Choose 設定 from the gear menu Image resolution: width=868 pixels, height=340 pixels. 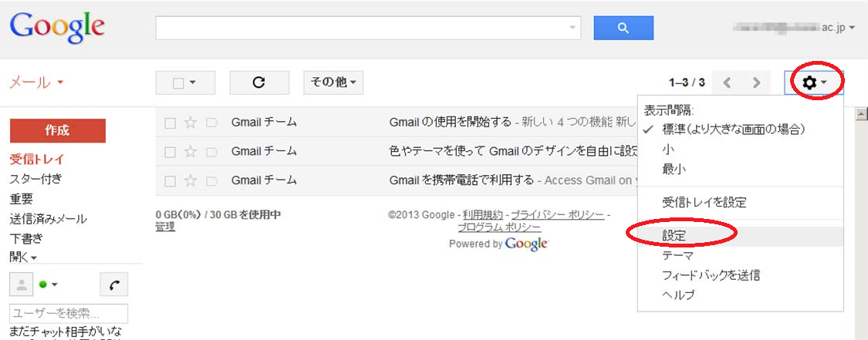pos(740,235)
